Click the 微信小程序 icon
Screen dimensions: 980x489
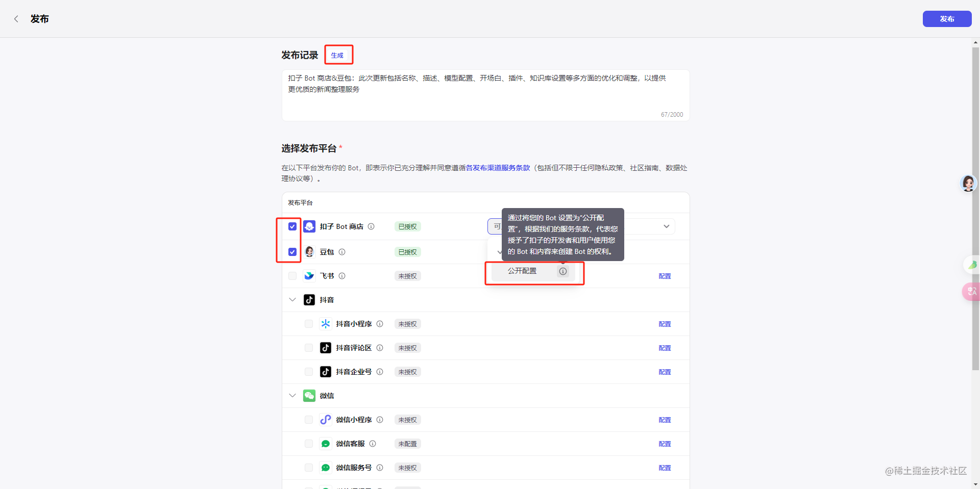click(326, 420)
